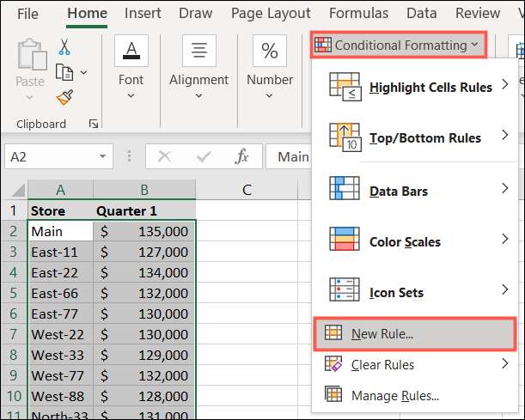The height and width of the screenshot is (420, 525).
Task: Click the Cut scissors icon
Action: point(64,47)
